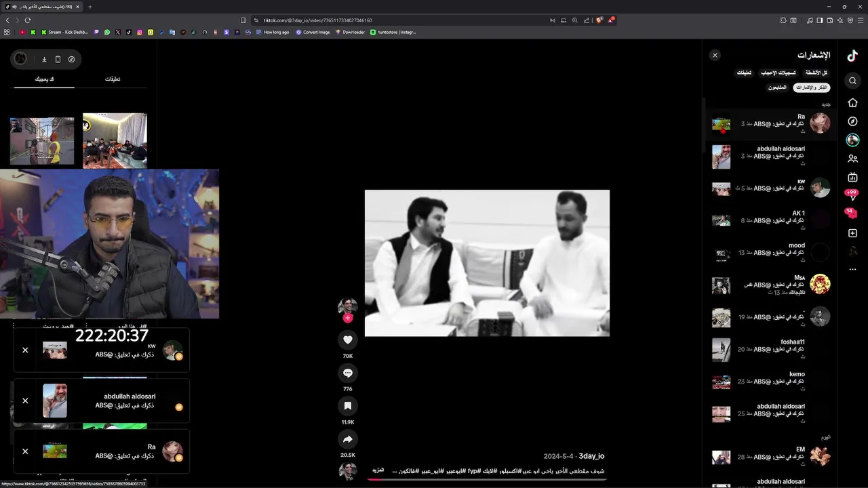Viewport: 868px width, 488px height.
Task: Go back in browser history
Action: pyautogui.click(x=7, y=20)
